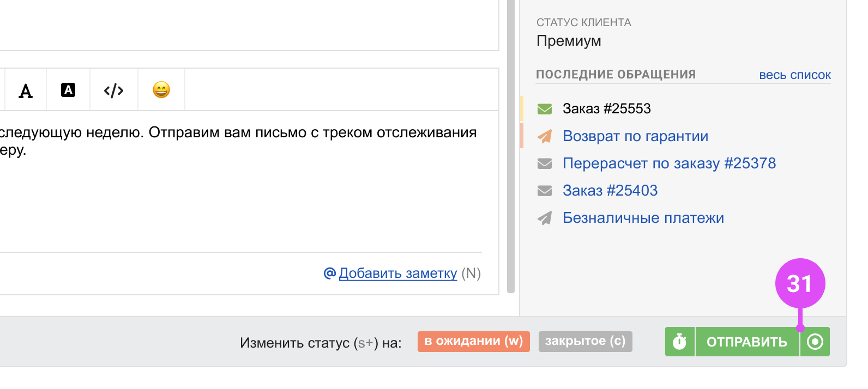Click the orange paper plane icon

545,136
